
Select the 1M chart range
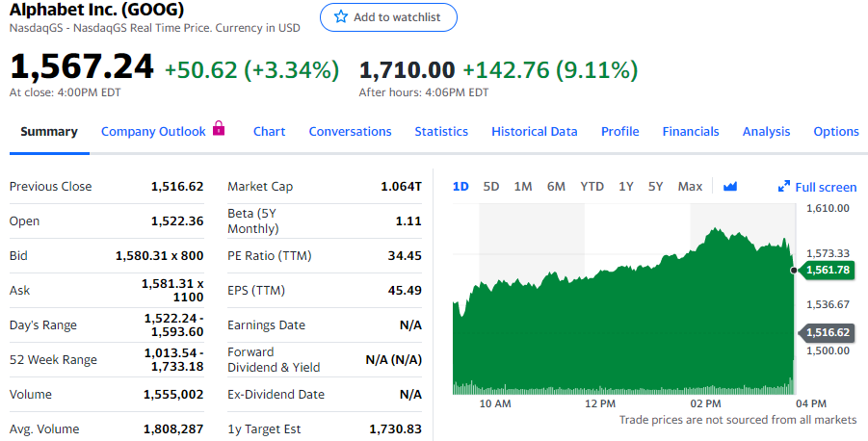pyautogui.click(x=522, y=187)
